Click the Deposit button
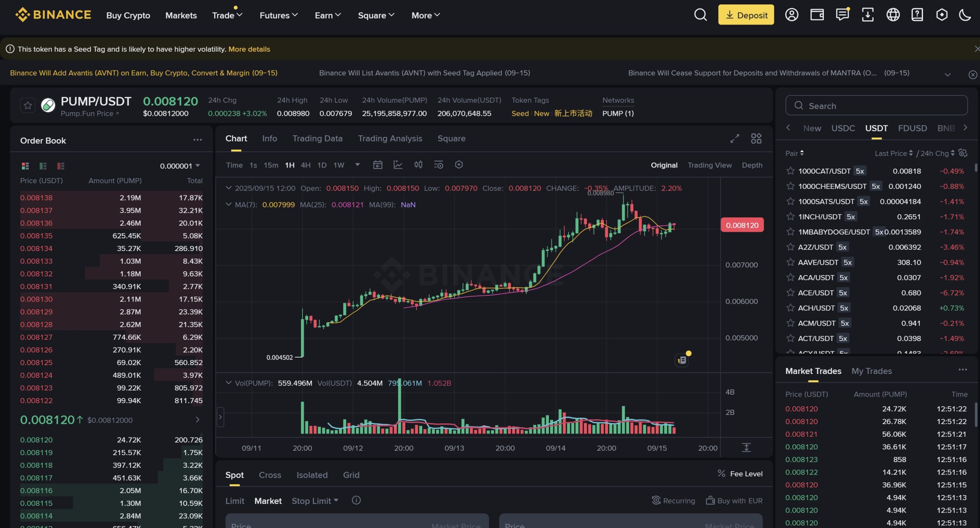Screen dimensions: 980x528 coord(746,15)
